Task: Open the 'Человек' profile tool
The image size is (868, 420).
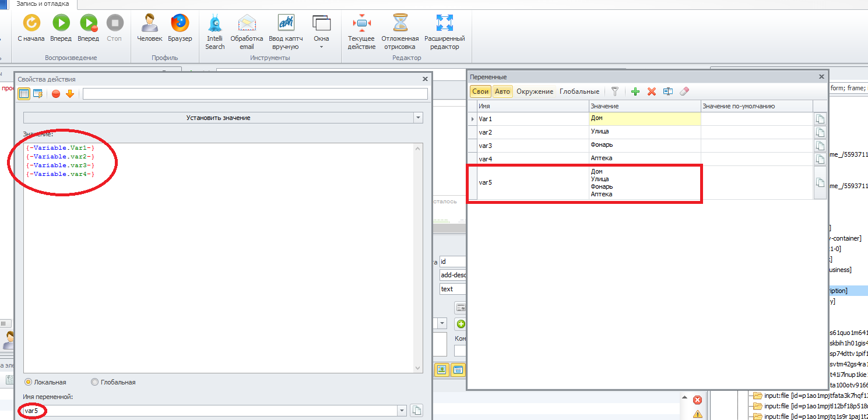Action: click(x=150, y=24)
